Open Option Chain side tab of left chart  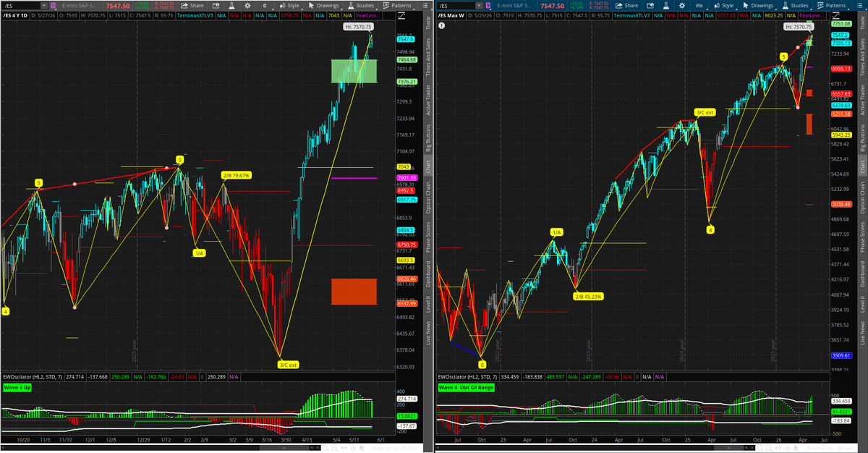tap(427, 197)
